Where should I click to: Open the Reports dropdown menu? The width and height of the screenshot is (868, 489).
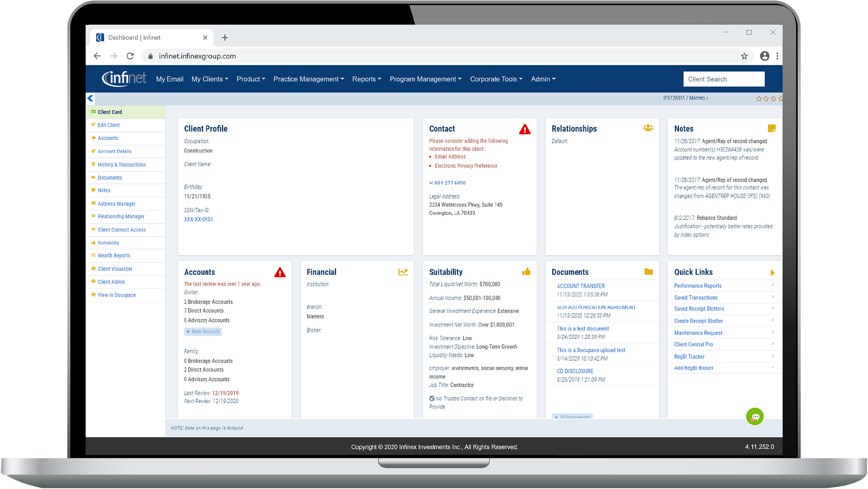point(367,79)
